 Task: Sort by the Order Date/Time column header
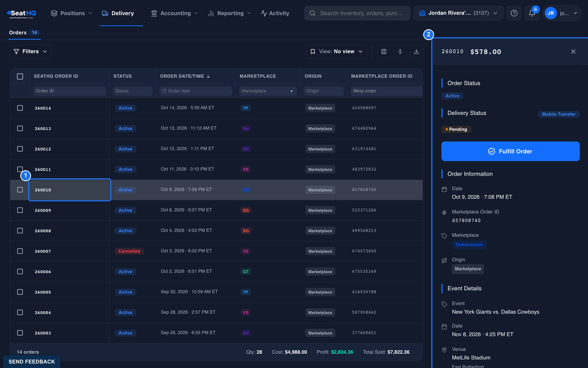186,76
